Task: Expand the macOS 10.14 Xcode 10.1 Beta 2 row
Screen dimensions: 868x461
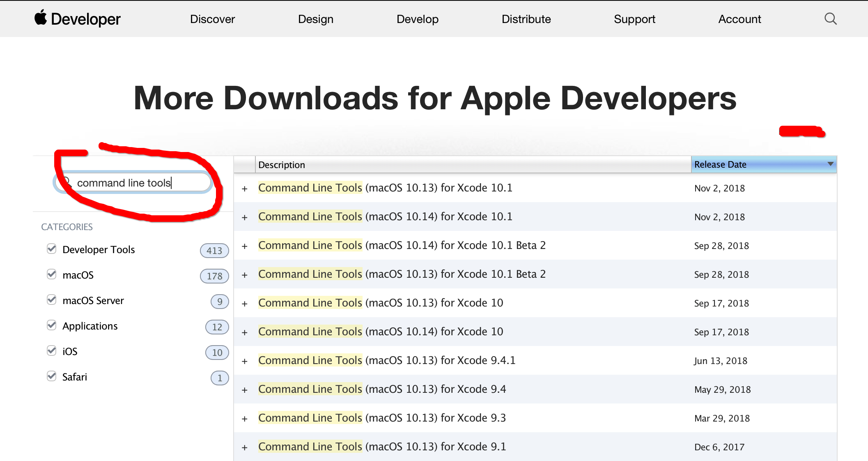Action: [x=245, y=246]
